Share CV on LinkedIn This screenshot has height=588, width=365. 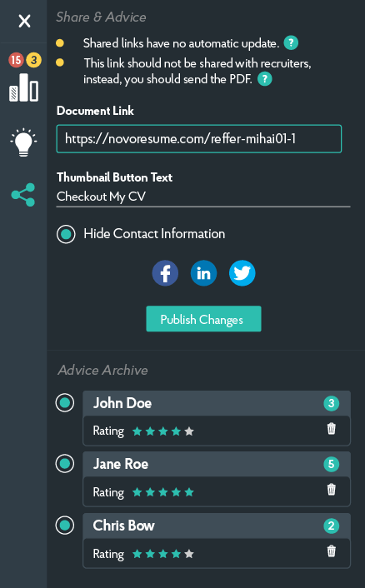203,273
